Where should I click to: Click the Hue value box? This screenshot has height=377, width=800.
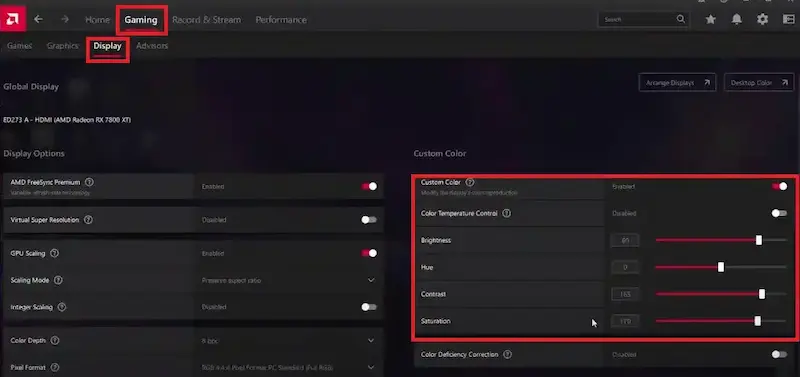pos(625,267)
